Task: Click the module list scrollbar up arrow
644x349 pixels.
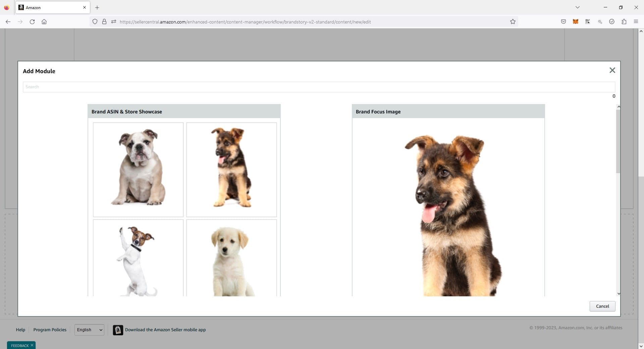Action: (619, 107)
